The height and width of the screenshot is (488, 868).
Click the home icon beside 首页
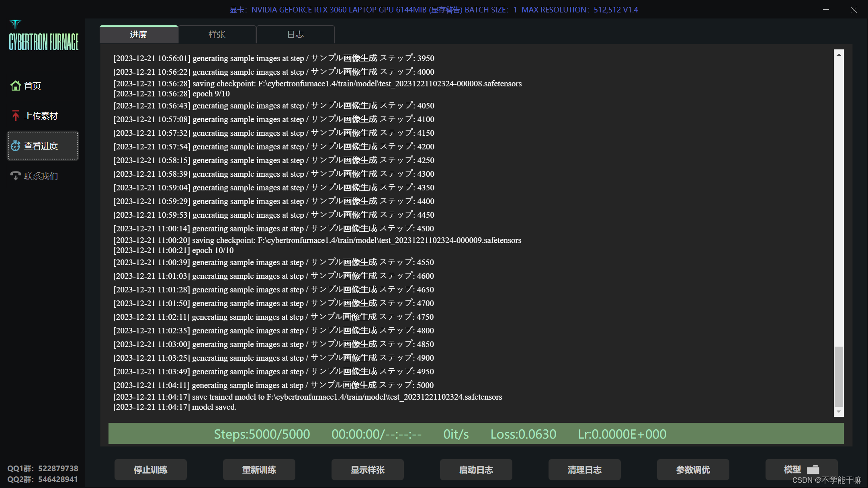(16, 86)
